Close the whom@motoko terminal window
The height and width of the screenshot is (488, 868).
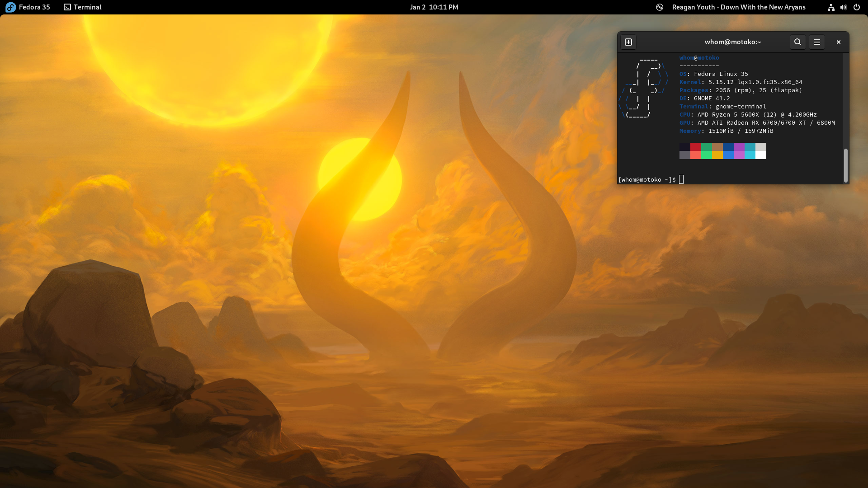click(x=838, y=42)
